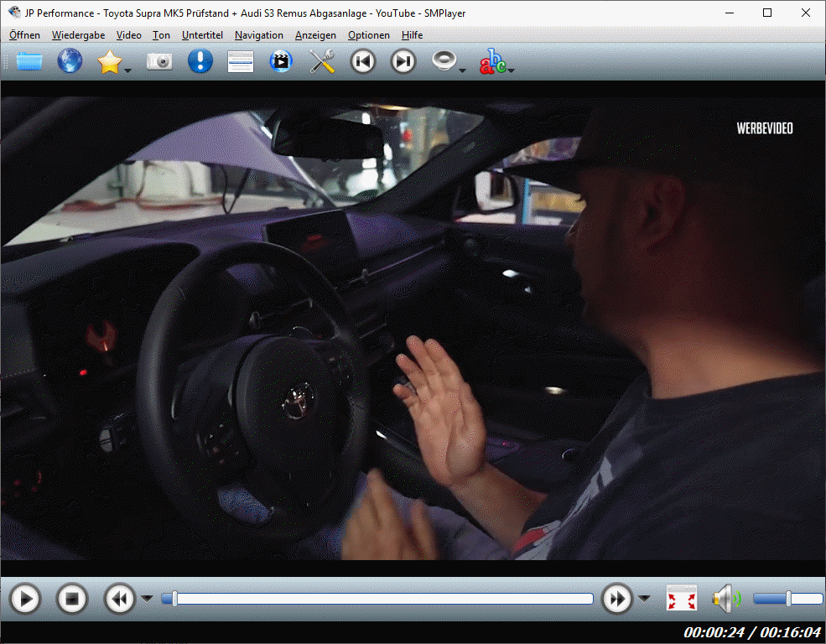The width and height of the screenshot is (826, 644).
Task: Open the Navigation menu
Action: point(258,34)
